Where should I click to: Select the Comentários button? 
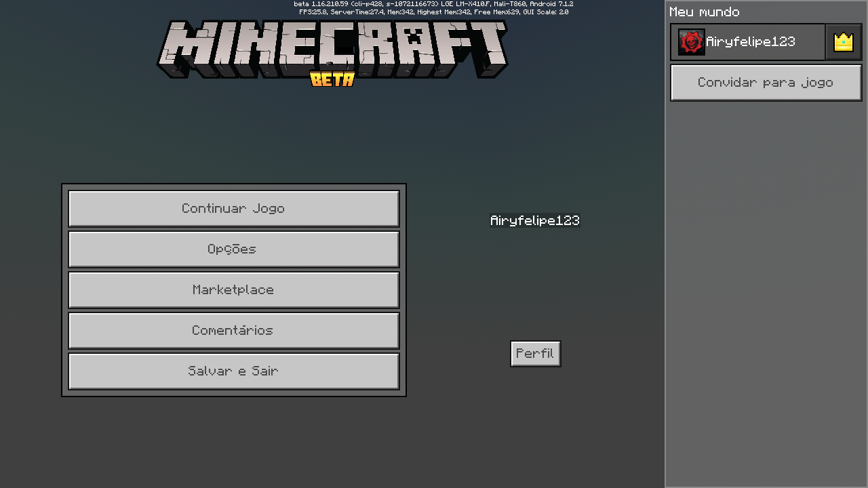tap(234, 330)
